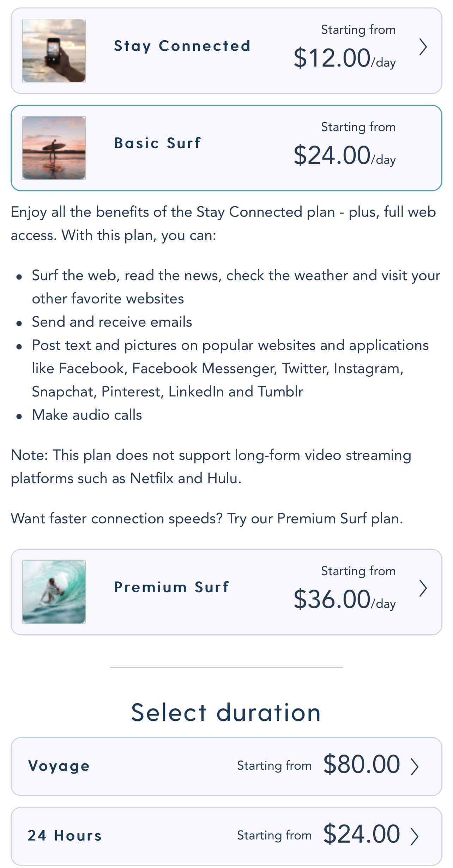Expand the Stay Connected plan chevron
Screen dimensions: 453x868
point(423,48)
